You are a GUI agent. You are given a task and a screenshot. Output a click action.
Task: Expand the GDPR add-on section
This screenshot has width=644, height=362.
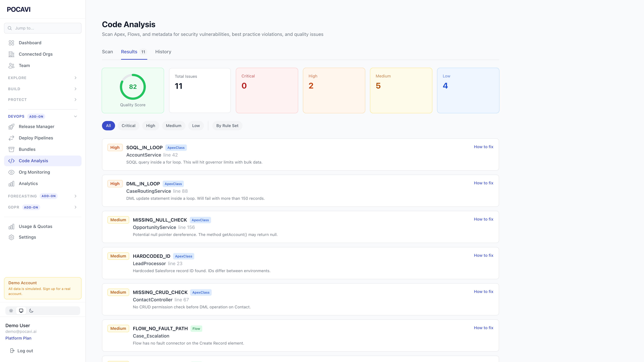click(x=43, y=207)
